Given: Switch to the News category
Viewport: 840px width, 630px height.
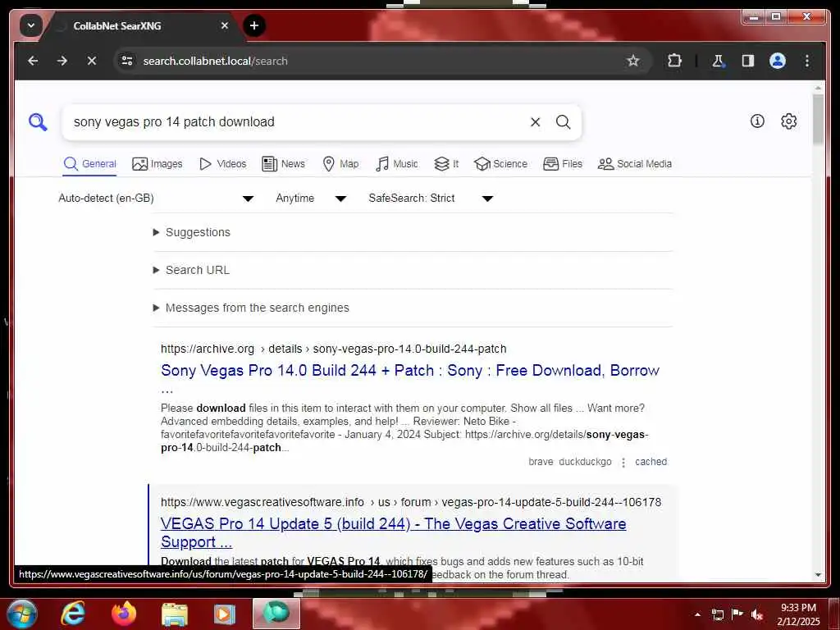Looking at the screenshot, I should coord(283,164).
